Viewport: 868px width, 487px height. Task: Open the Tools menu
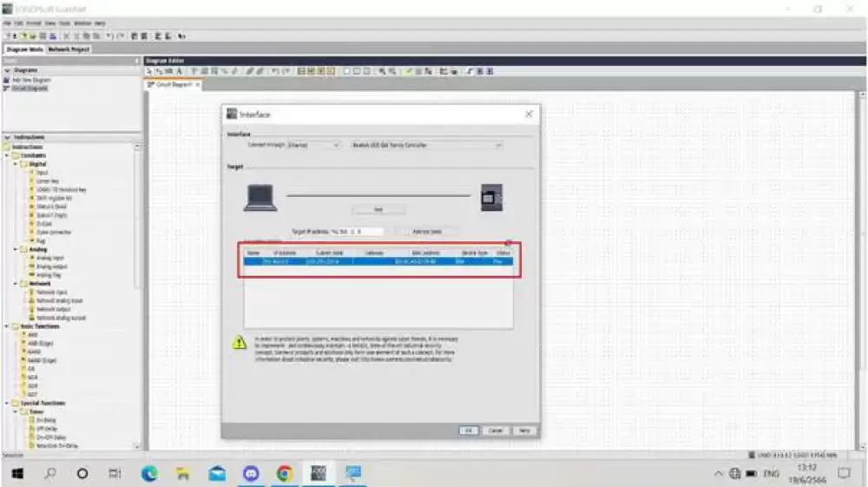[x=65, y=23]
